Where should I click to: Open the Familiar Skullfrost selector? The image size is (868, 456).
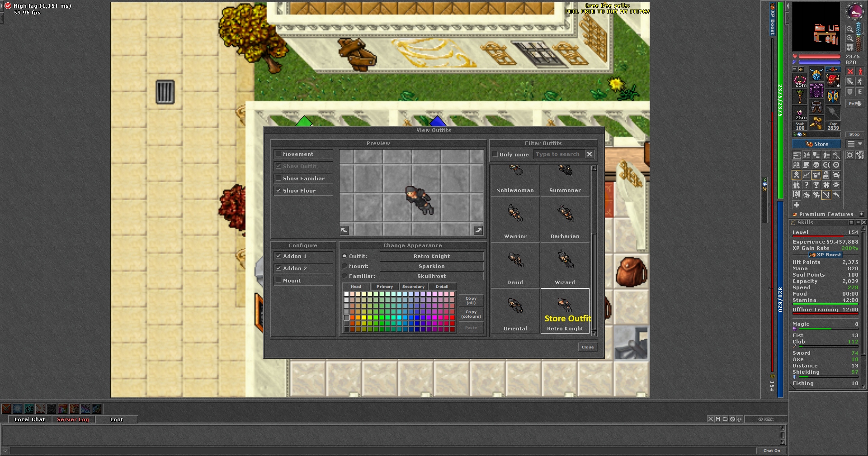point(432,276)
